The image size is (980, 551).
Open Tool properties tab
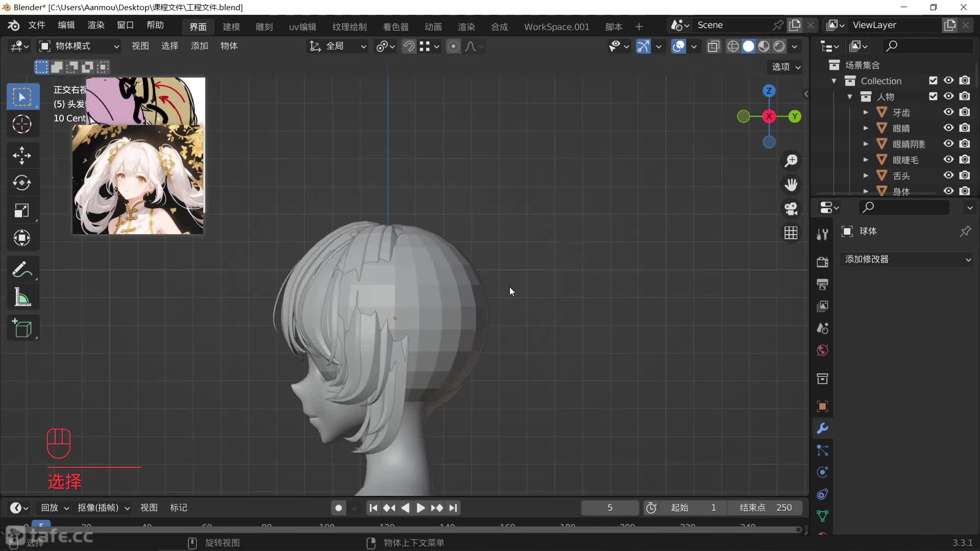pyautogui.click(x=822, y=234)
